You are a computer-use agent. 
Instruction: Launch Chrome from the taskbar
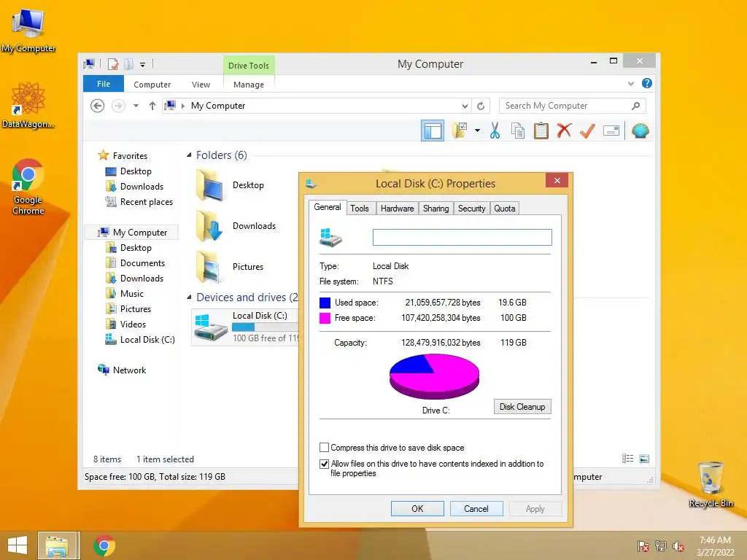(x=104, y=545)
